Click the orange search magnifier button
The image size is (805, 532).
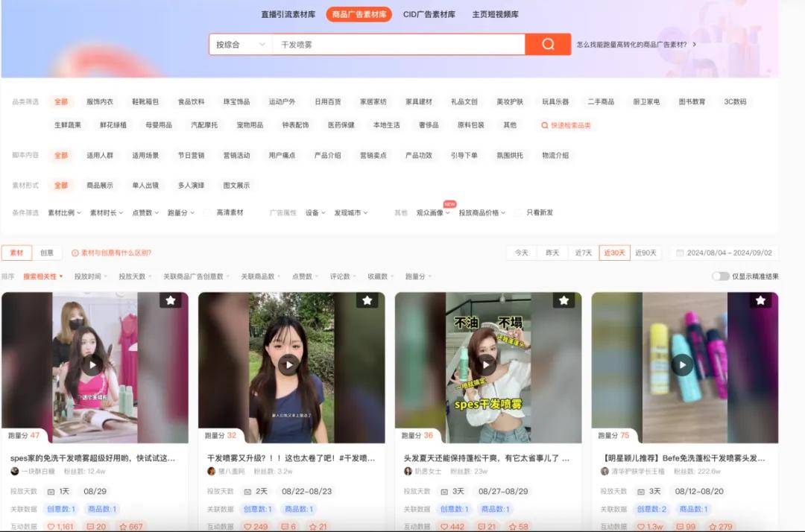pos(548,44)
